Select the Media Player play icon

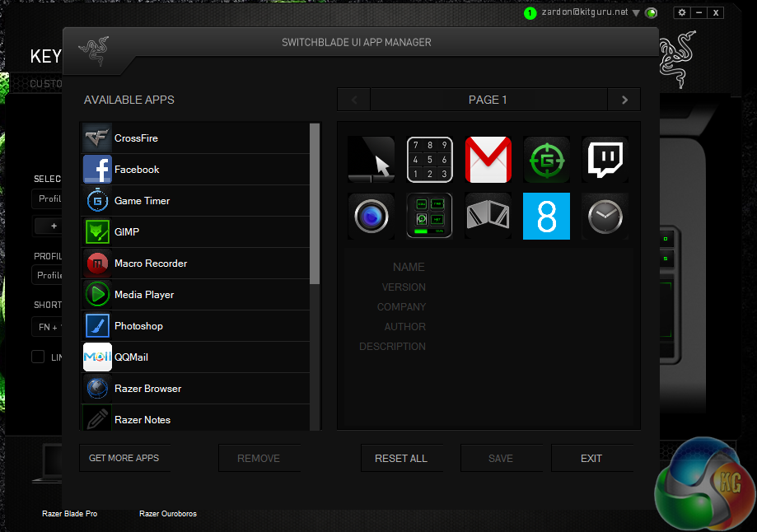97,295
